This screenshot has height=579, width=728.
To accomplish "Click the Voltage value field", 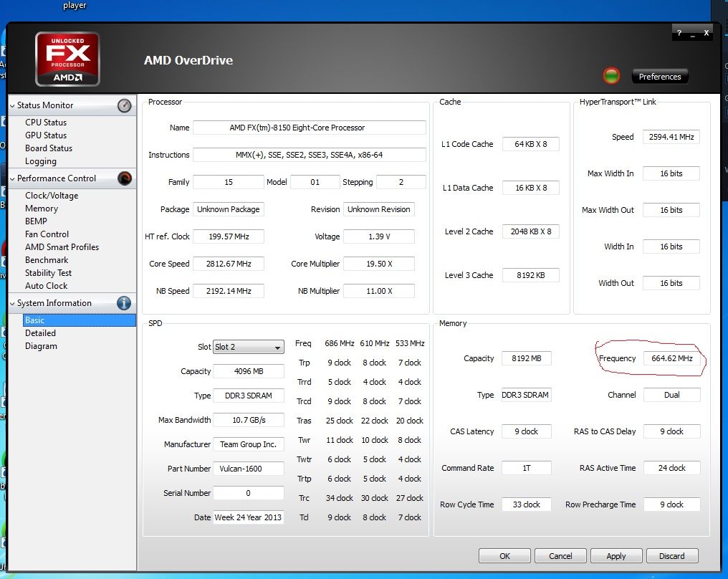I will pos(379,236).
